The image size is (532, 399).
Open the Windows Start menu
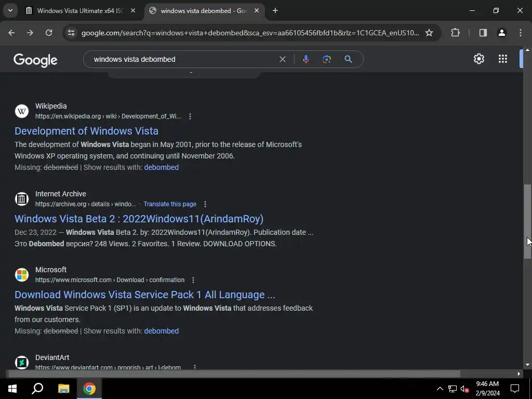[x=12, y=389]
